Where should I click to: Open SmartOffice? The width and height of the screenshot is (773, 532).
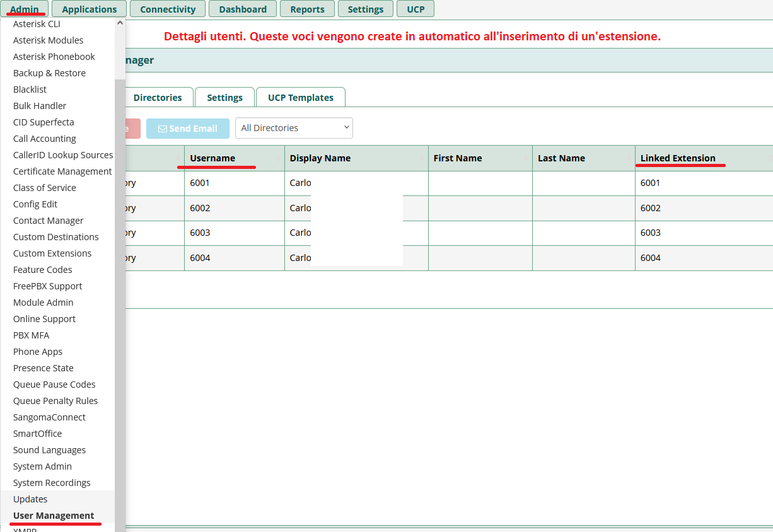38,434
